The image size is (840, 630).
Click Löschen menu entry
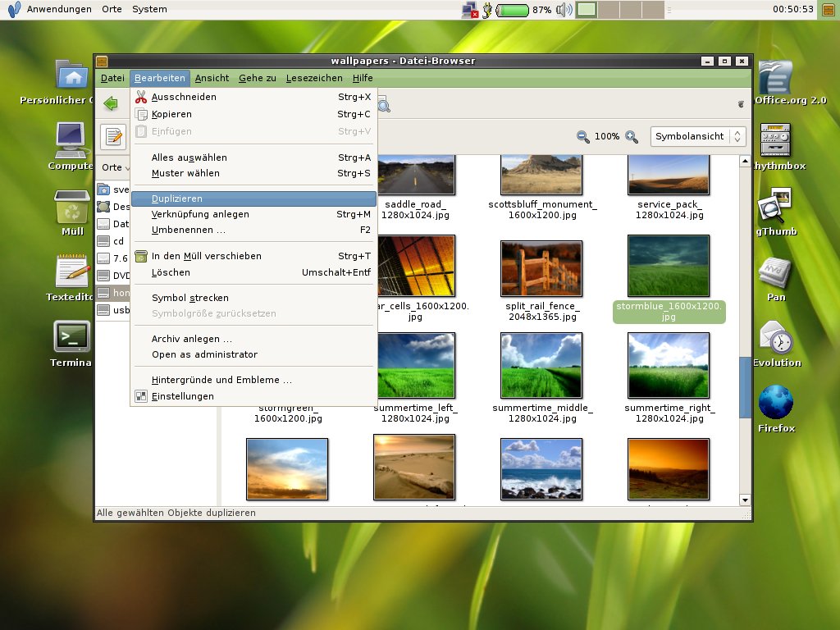coord(253,272)
